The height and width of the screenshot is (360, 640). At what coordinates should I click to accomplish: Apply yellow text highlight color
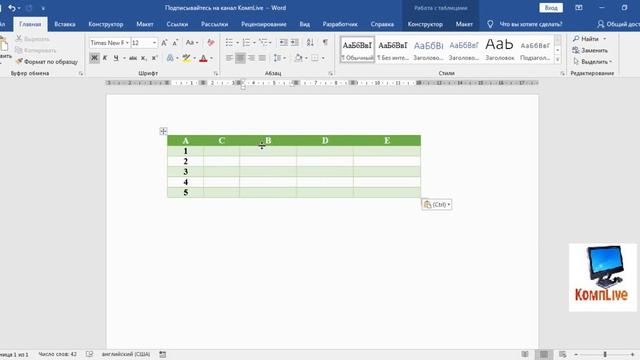186,58
